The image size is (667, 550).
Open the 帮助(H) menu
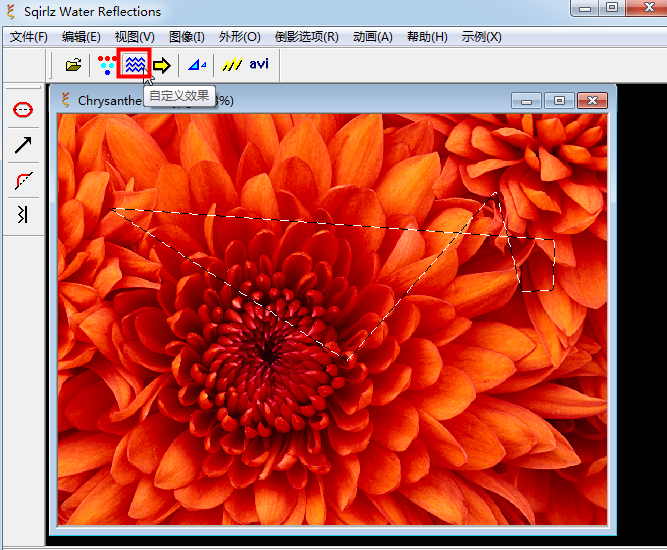click(427, 37)
